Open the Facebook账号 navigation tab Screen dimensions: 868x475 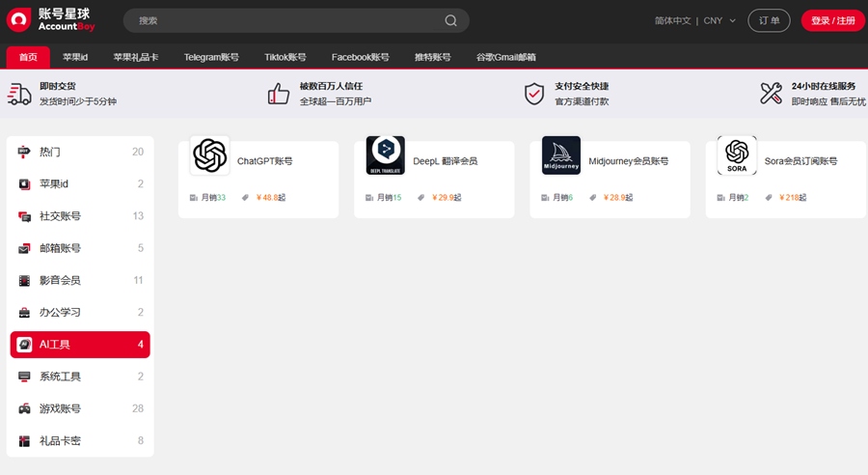coord(361,57)
